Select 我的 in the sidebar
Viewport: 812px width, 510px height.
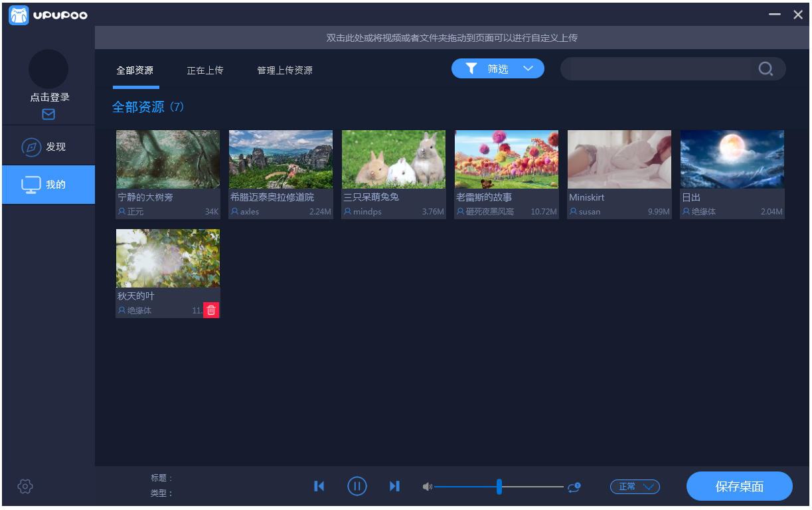[48, 185]
